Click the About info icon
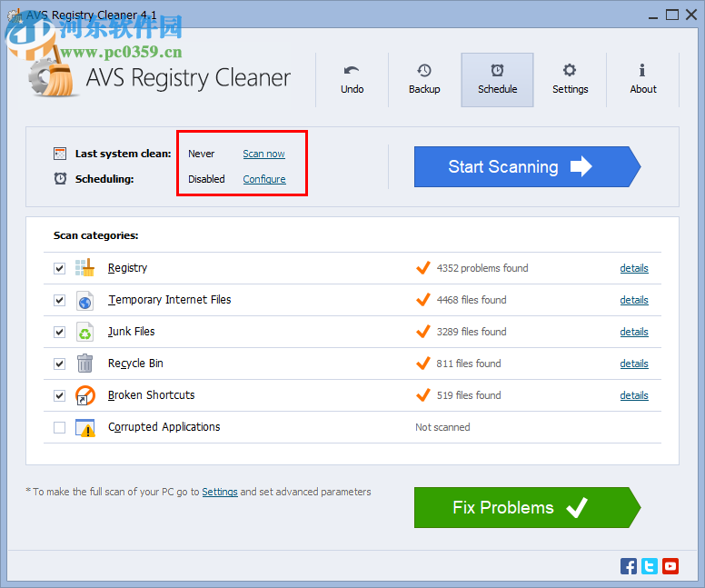Screen dimensions: 705x588 [x=642, y=70]
